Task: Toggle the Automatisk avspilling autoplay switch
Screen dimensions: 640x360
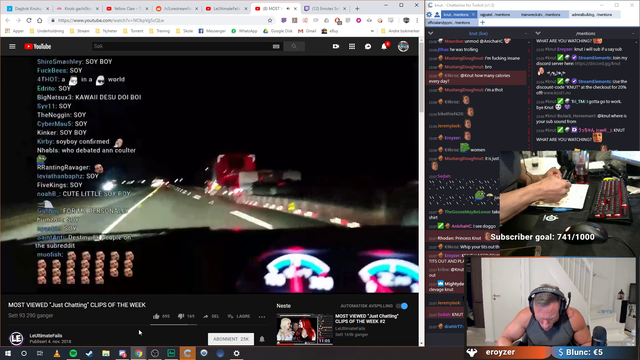Action: tap(402, 306)
